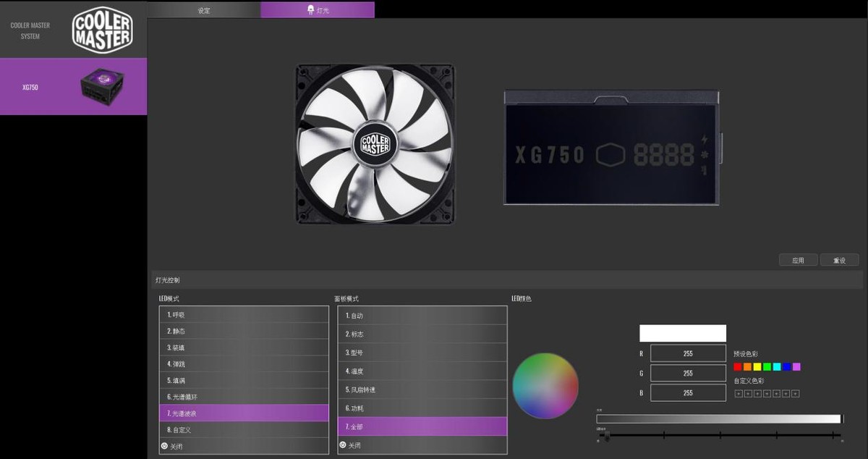This screenshot has height=459, width=868.
Task: Select the XG750 device label in sidebar
Action: click(30, 88)
